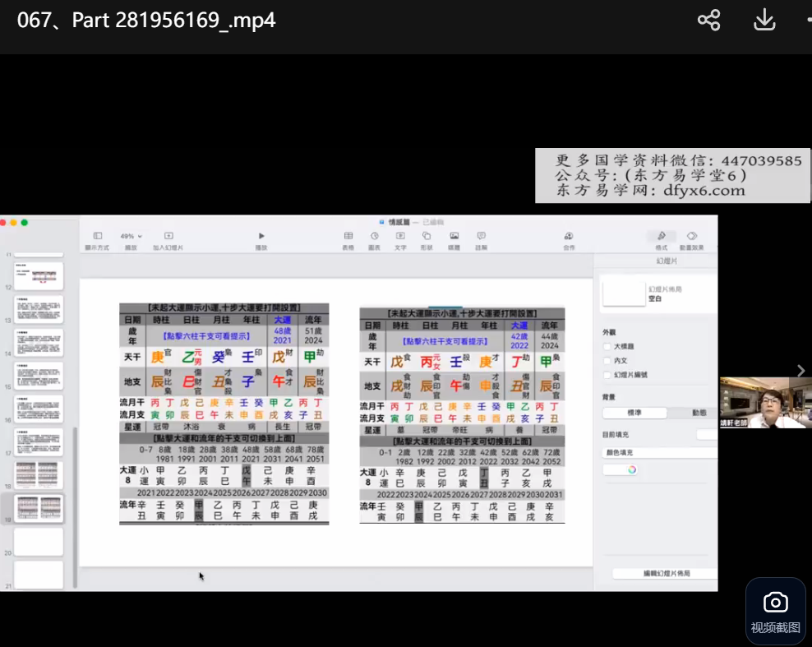The image size is (812, 647).
Task: Open the media insert tool
Action: [x=454, y=236]
